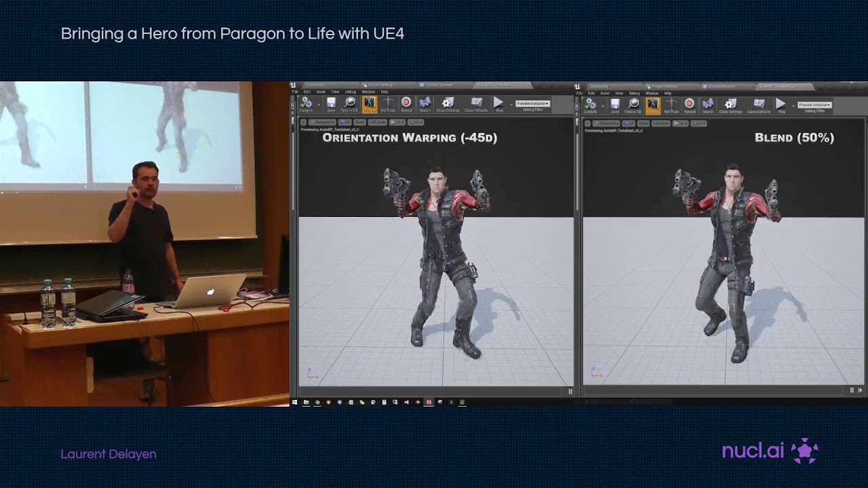Click Save in the left editor toolbar
Screen dimensions: 868x488
coord(331,104)
